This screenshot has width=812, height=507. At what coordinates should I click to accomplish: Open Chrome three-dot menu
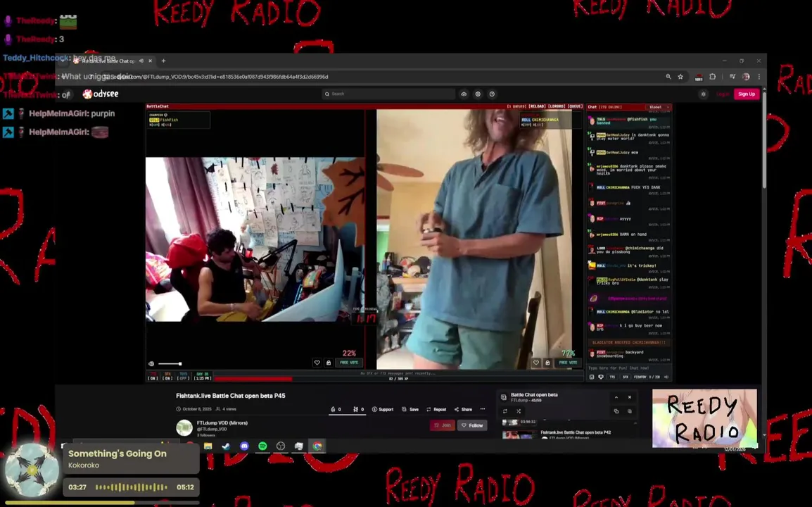pos(759,77)
